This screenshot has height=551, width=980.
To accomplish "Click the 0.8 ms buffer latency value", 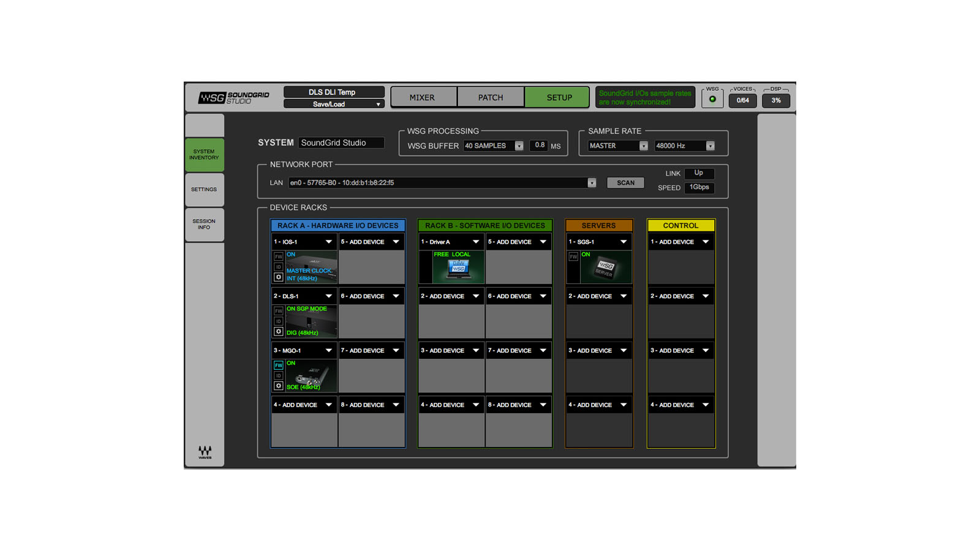I will point(539,146).
